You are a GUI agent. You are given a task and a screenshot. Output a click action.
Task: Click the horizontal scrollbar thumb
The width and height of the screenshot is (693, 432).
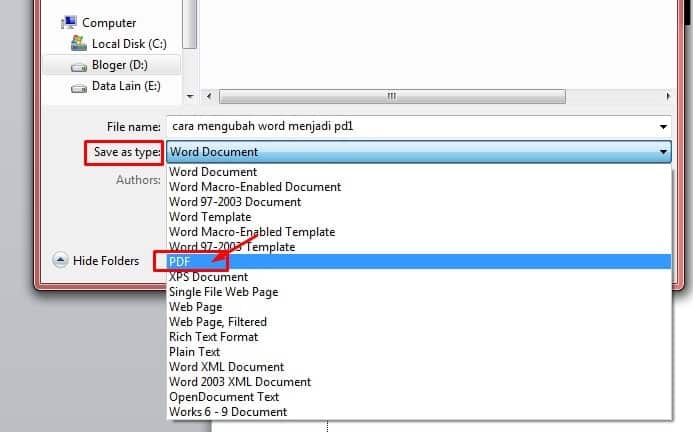tap(392, 96)
